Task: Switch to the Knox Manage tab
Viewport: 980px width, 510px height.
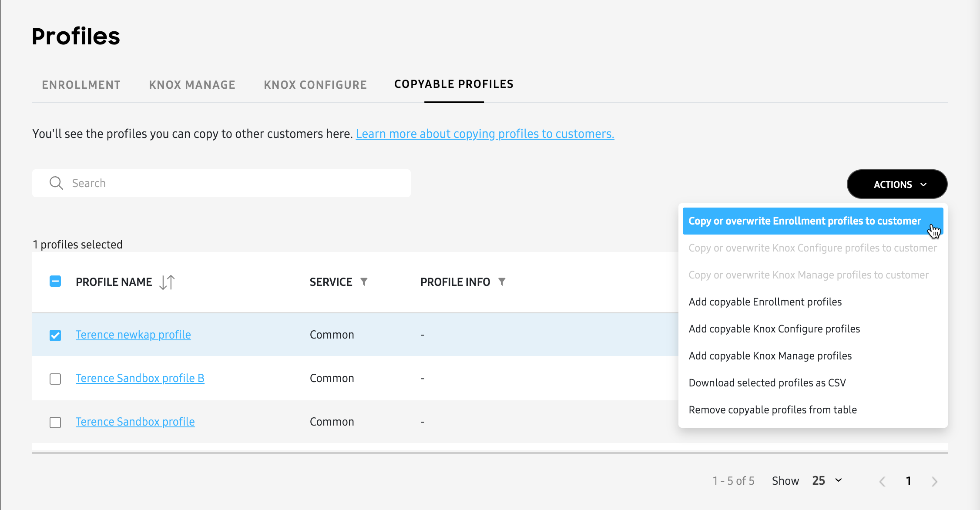Action: pos(192,85)
